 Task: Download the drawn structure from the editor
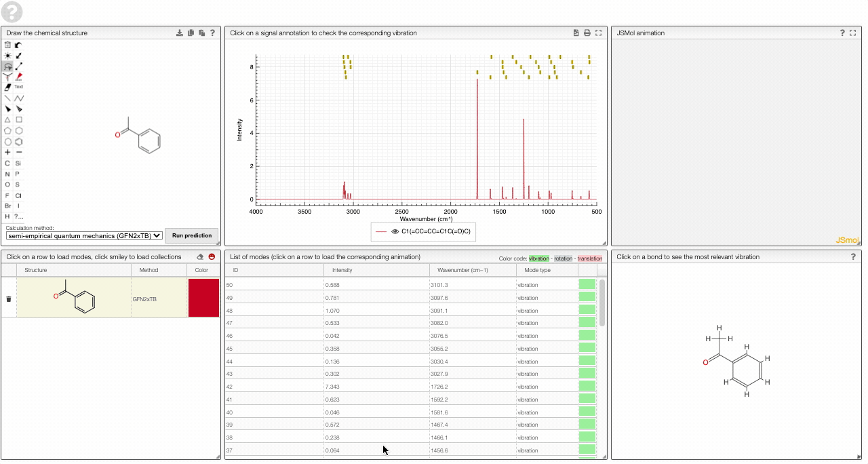coord(180,33)
